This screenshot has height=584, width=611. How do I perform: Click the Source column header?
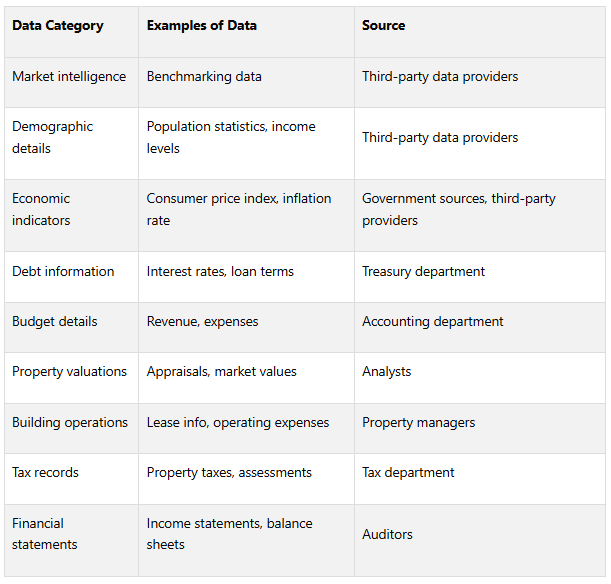[x=384, y=25]
